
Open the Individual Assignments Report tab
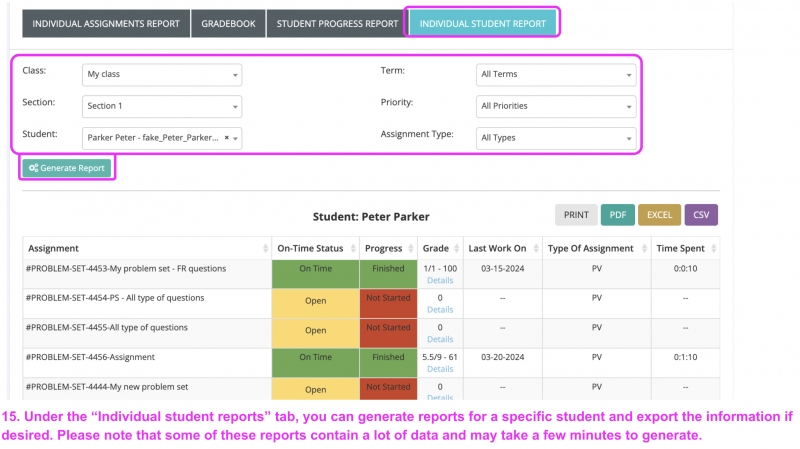tap(106, 23)
